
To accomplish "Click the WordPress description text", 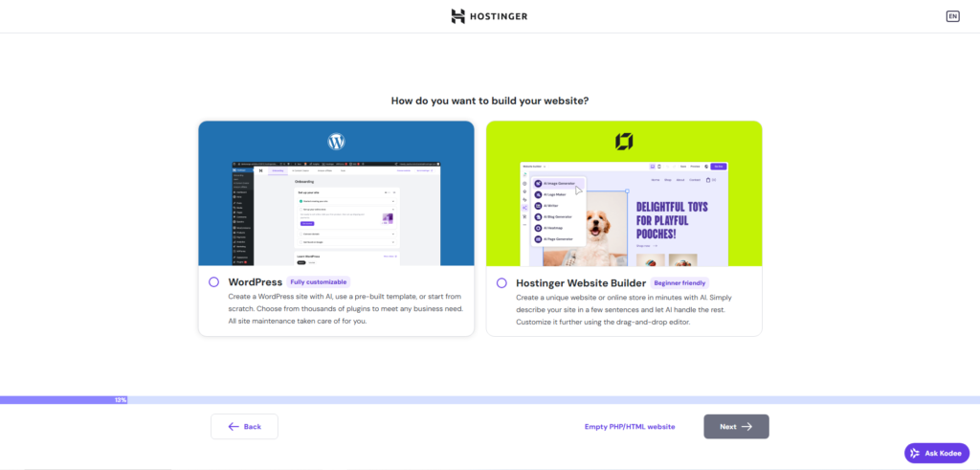I will pyautogui.click(x=345, y=309).
